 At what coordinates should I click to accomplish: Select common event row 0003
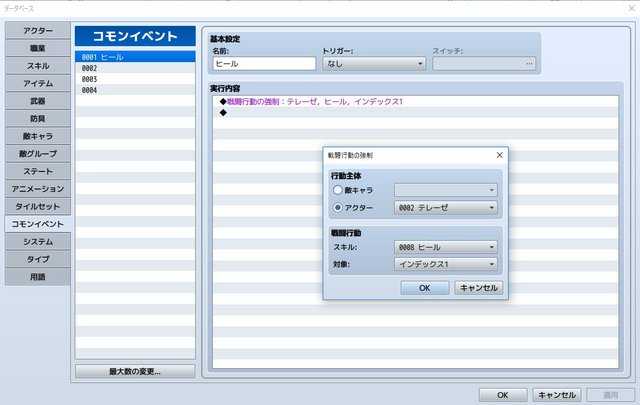click(135, 79)
